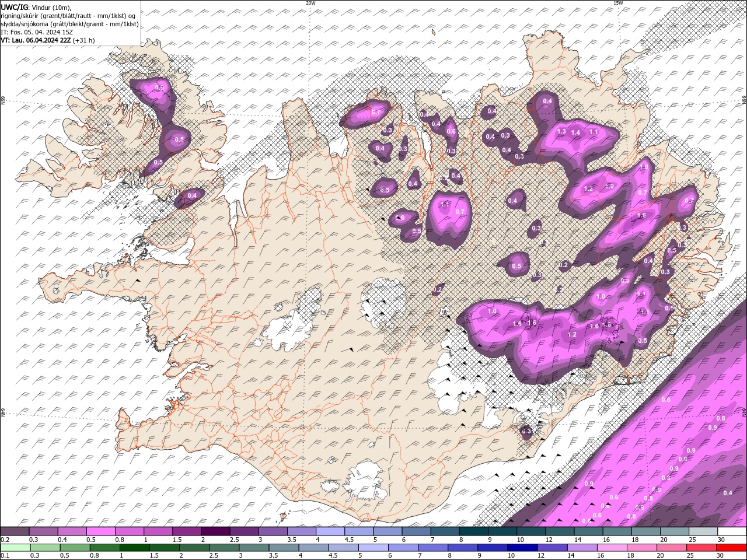Click the '1.3' snowfall value on the map

pyautogui.click(x=561, y=132)
